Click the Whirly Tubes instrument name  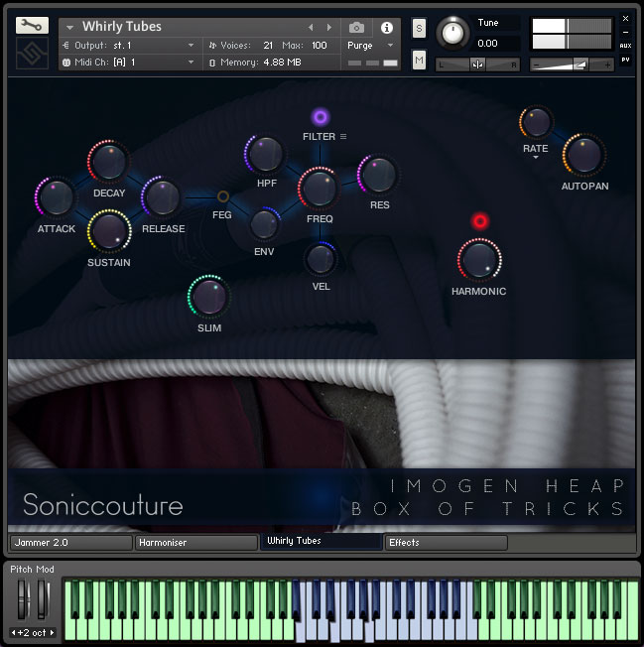pos(122,27)
